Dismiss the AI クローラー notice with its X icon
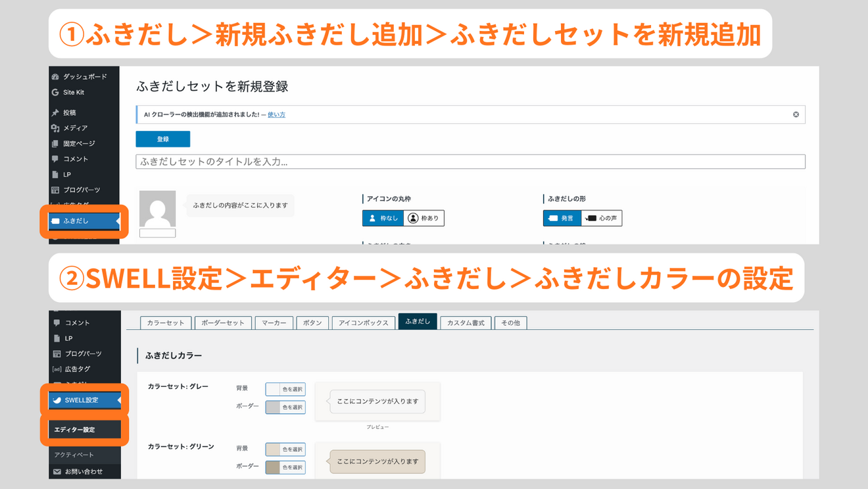 pos(796,115)
